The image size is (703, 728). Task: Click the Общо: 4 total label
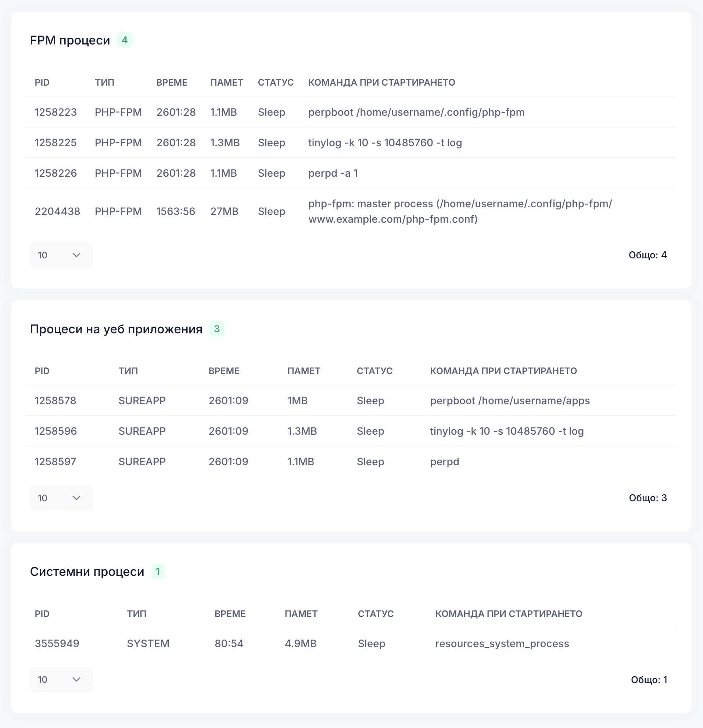pyautogui.click(x=647, y=255)
